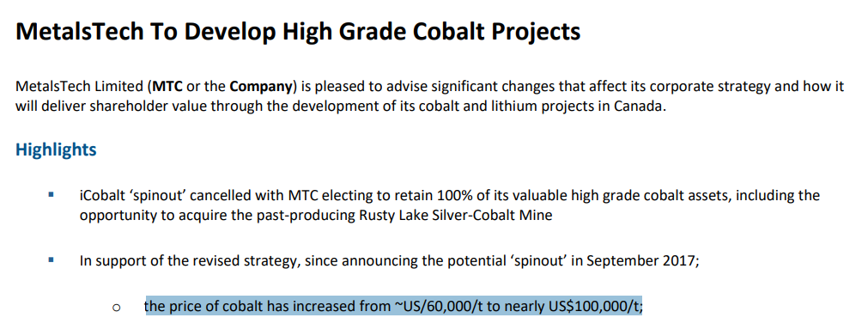Click the "~US/60,000/t" figure in highlighted text

pyautogui.click(x=438, y=306)
